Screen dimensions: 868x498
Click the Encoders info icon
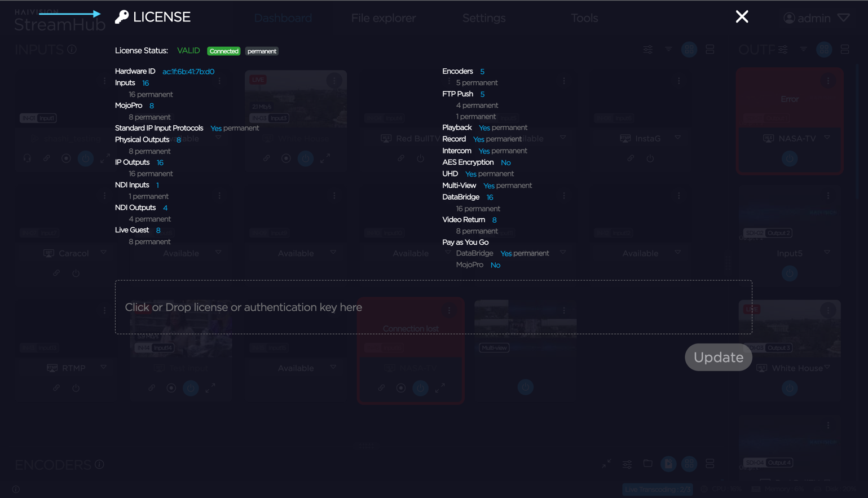point(100,464)
